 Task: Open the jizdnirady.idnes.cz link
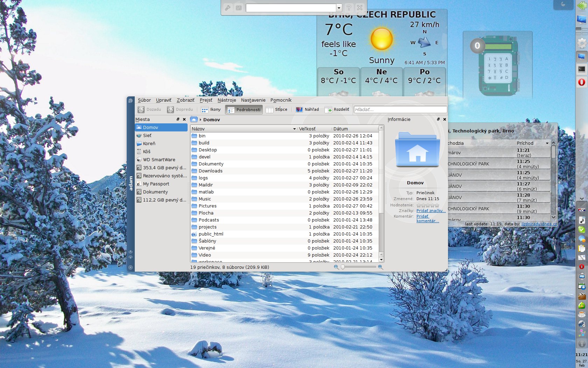coord(539,224)
